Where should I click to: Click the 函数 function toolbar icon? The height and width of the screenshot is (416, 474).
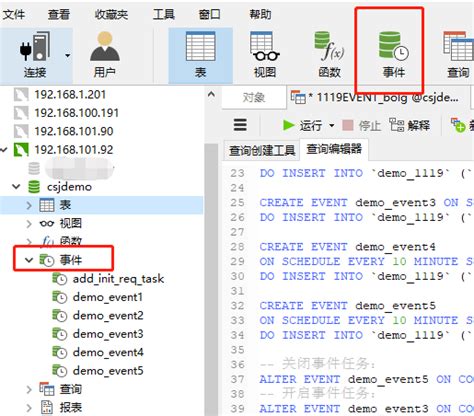pos(329,55)
